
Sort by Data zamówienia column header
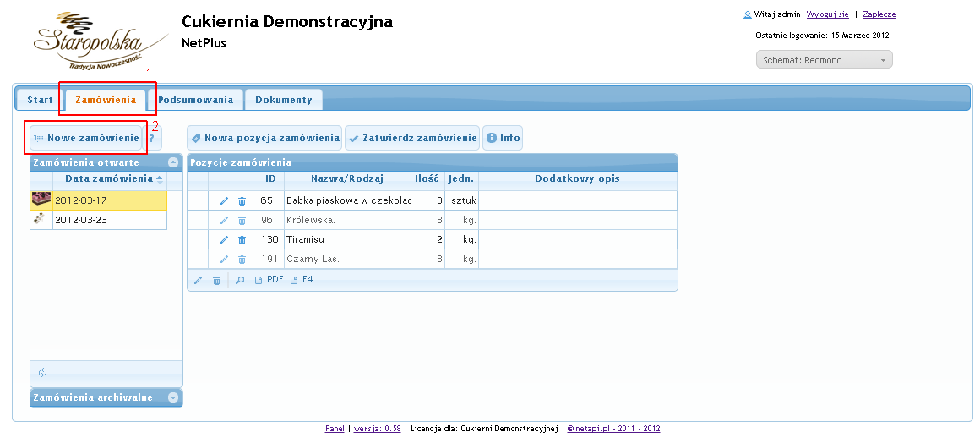click(x=102, y=178)
